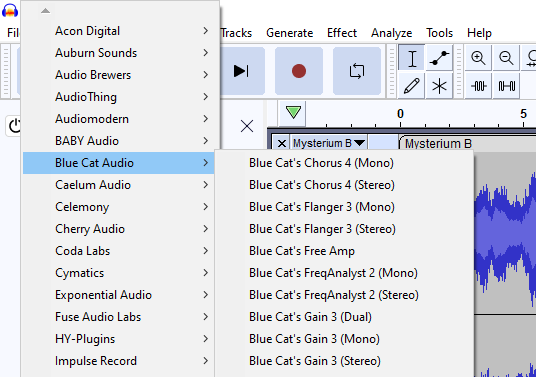The image size is (536, 377).
Task: Expand the Caelum Audio submenu
Action: (x=119, y=185)
